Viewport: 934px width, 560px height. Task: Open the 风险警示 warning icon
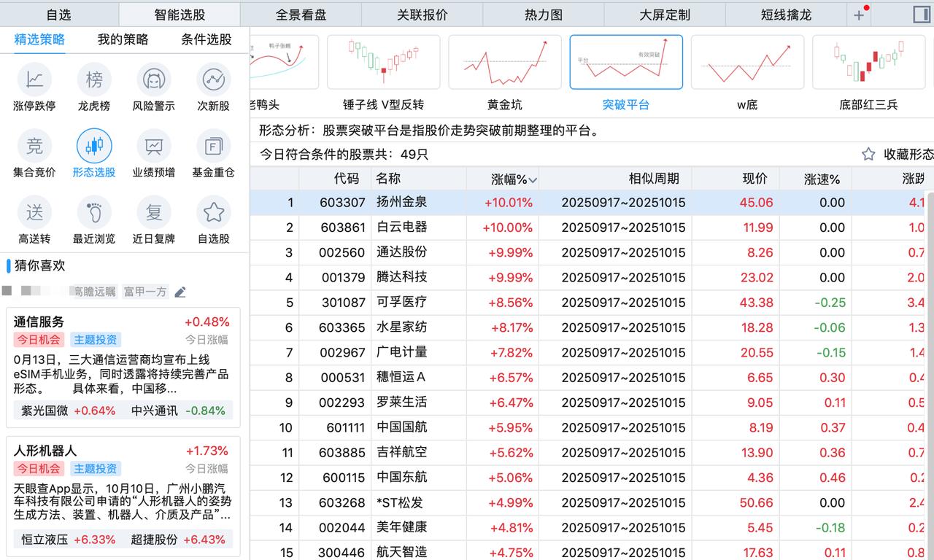click(153, 79)
